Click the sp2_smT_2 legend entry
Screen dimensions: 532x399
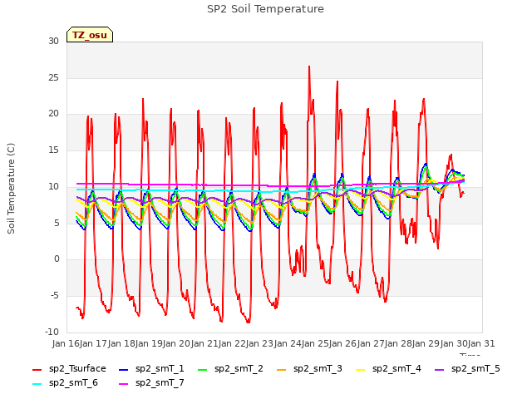click(x=230, y=369)
